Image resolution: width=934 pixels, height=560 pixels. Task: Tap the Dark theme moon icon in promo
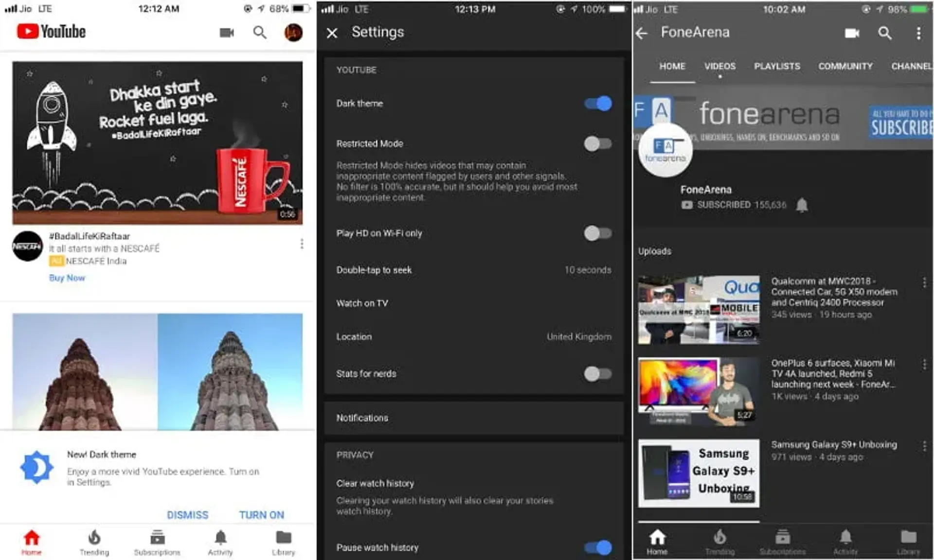[x=36, y=467]
